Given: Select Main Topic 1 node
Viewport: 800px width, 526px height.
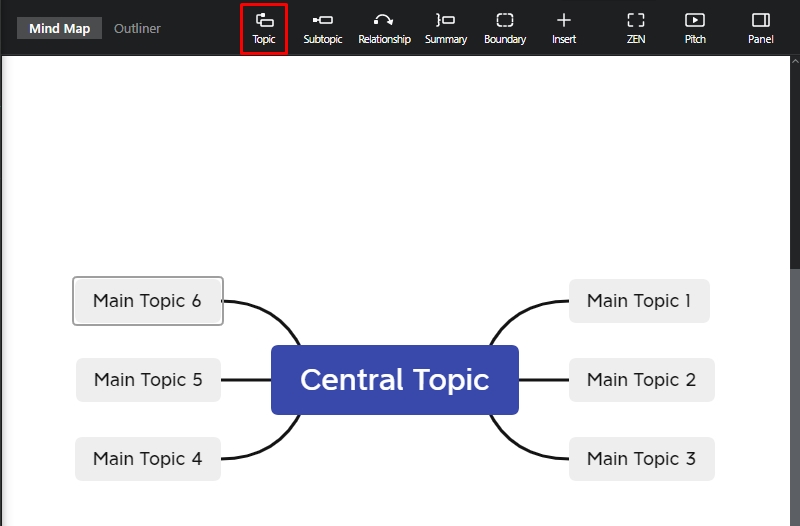Looking at the screenshot, I should click(639, 301).
